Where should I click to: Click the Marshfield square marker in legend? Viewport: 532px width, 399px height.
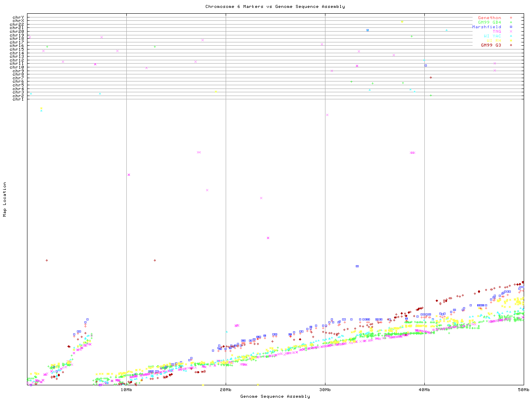pos(511,27)
